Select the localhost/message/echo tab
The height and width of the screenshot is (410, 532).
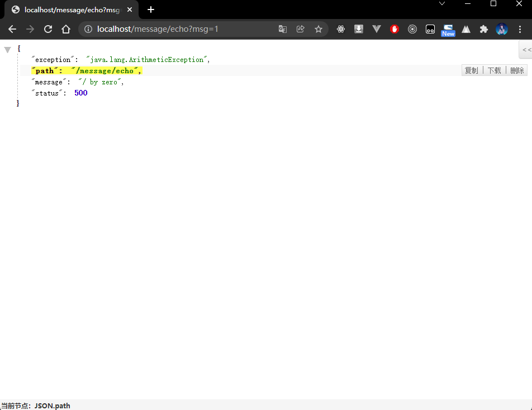(x=72, y=10)
